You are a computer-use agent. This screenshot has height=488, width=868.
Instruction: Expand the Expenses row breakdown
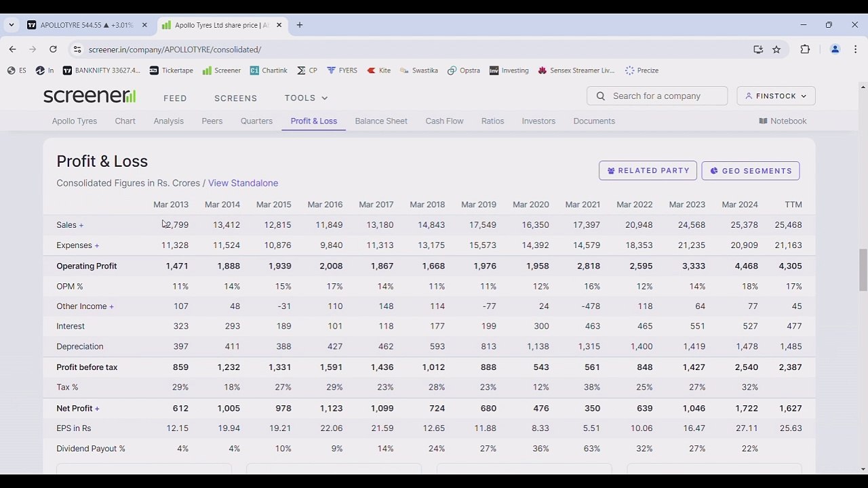77,245
